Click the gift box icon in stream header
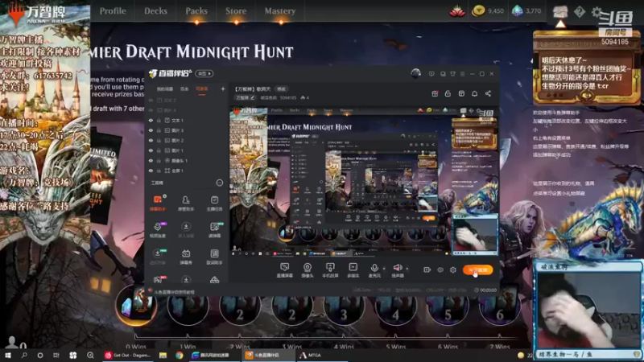644x362 pixels. tap(435, 93)
